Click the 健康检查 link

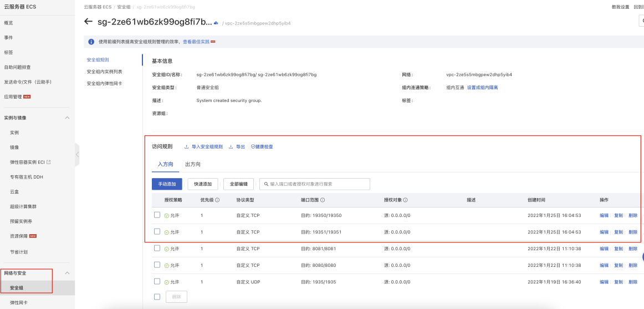click(264, 146)
